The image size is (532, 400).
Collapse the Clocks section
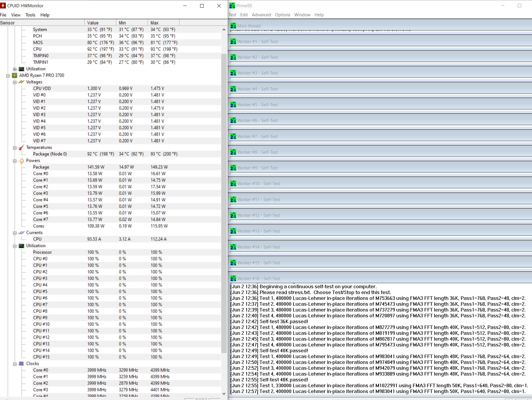pyautogui.click(x=15, y=364)
